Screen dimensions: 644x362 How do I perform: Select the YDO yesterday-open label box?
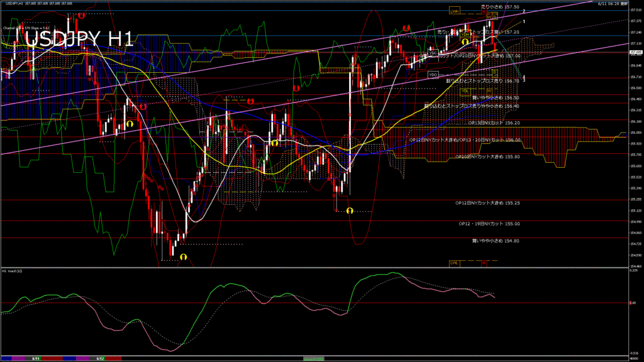click(433, 75)
